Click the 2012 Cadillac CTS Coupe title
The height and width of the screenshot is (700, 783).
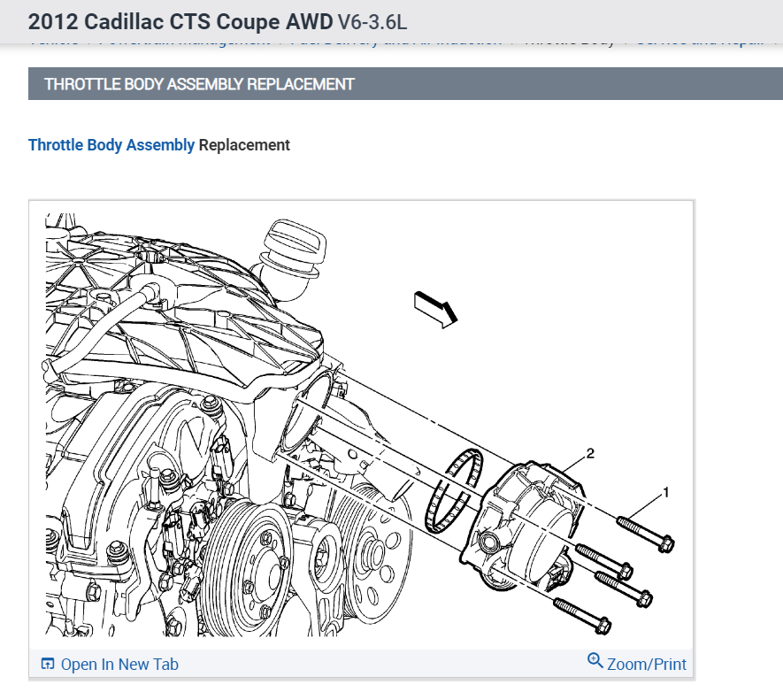180,22
